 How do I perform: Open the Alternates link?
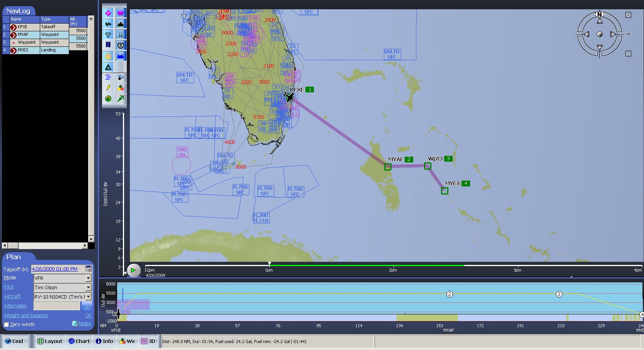[x=15, y=306]
